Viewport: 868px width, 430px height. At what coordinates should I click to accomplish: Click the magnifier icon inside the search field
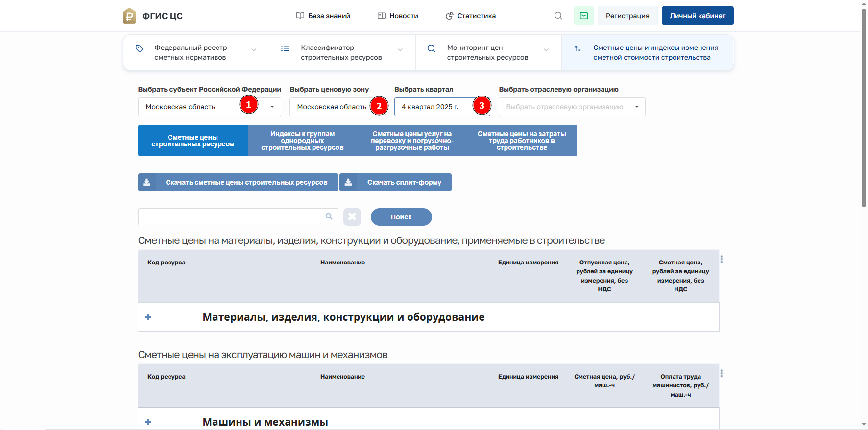(x=329, y=216)
